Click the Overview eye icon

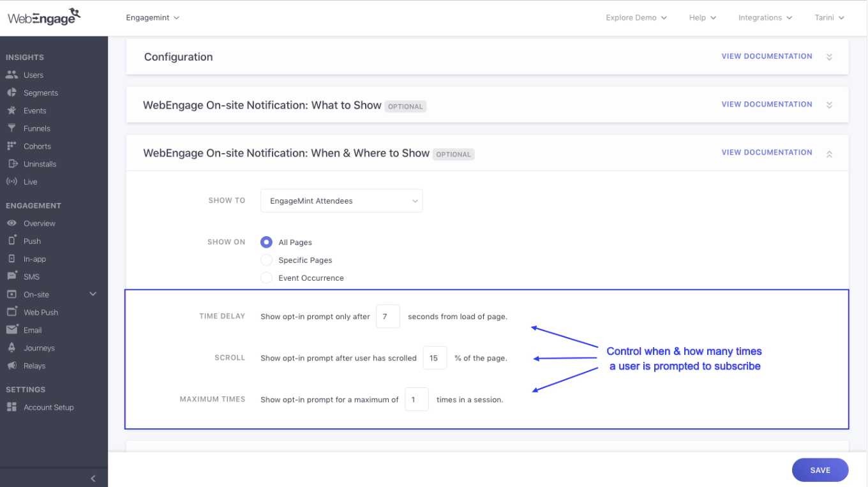[x=11, y=223]
